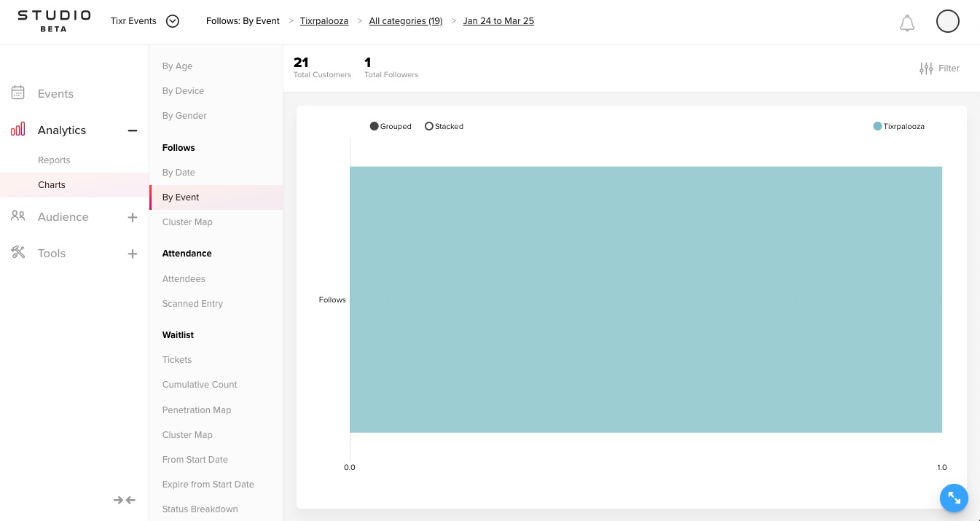Screen dimensions: 980x521
Task: Expand the Tools section
Action: (133, 254)
